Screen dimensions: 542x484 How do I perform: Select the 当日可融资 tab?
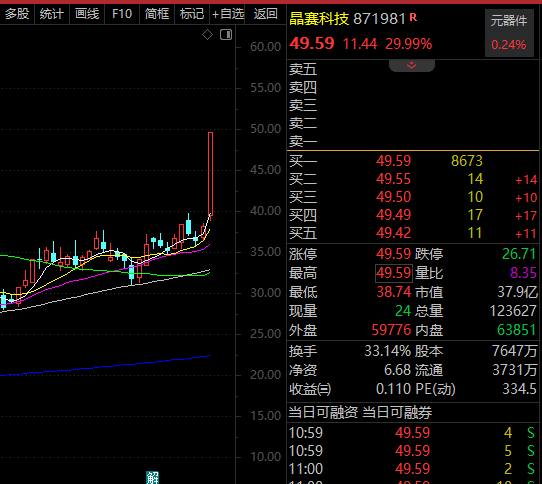pos(323,412)
